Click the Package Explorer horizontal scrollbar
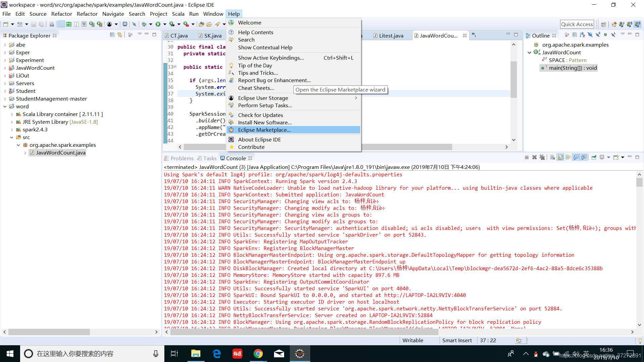This screenshot has height=362, width=644. pos(49,332)
